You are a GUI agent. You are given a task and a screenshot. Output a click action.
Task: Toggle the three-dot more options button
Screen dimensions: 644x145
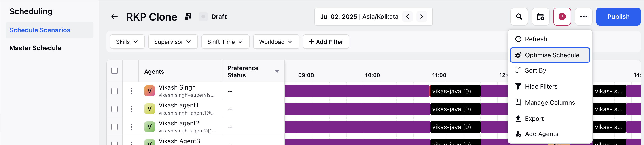click(x=583, y=17)
